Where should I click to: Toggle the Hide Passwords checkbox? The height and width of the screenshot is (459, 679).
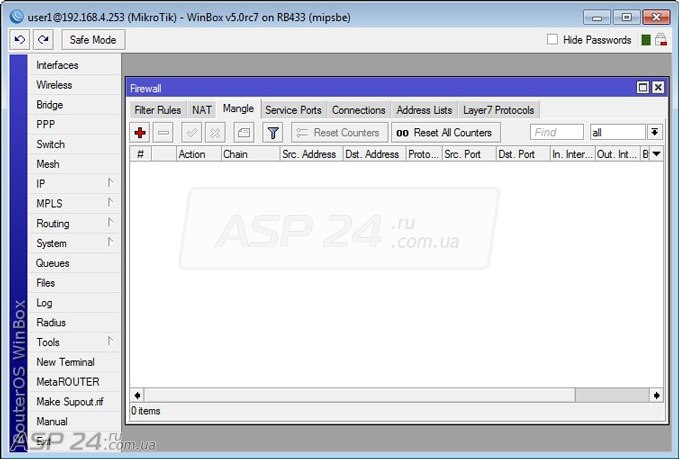tap(552, 40)
